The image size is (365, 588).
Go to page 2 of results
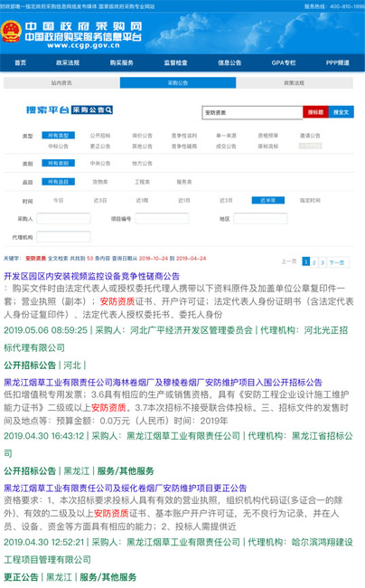314,262
